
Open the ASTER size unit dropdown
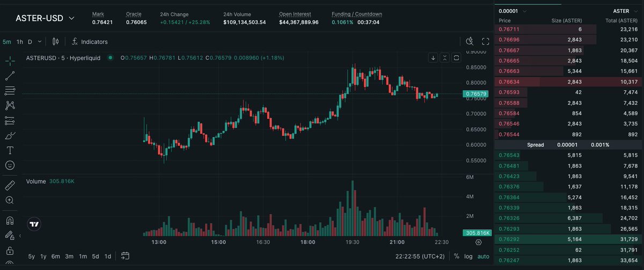625,11
